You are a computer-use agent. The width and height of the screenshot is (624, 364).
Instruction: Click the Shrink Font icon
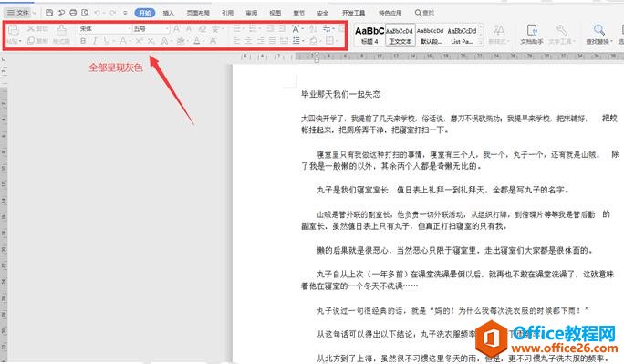(x=189, y=28)
